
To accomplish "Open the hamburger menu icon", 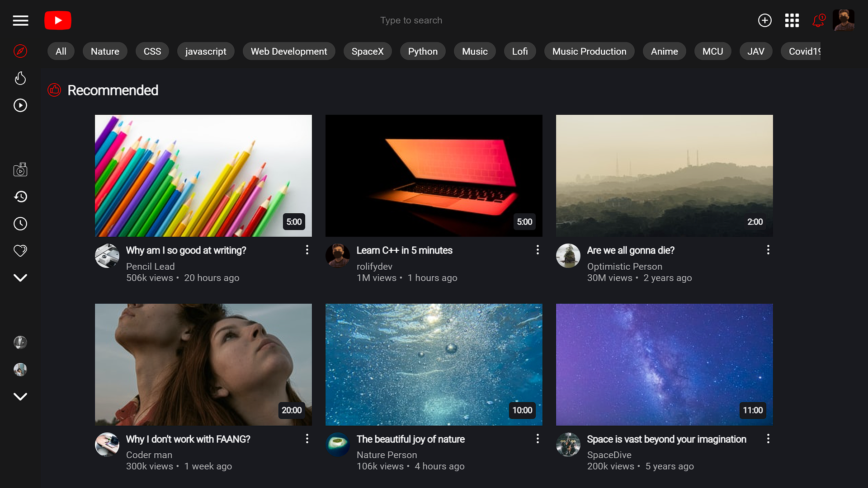I will [20, 20].
